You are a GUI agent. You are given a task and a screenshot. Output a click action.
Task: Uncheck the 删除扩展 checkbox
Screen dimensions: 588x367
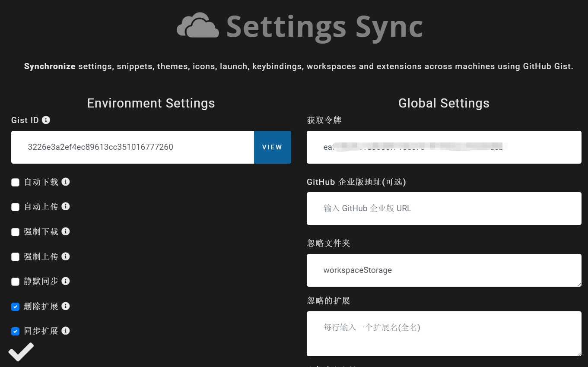[x=15, y=307]
